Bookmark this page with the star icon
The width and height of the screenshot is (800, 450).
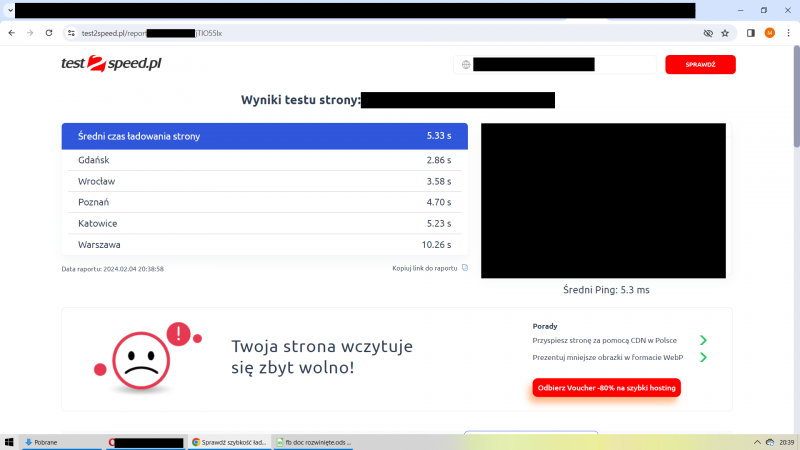725,33
